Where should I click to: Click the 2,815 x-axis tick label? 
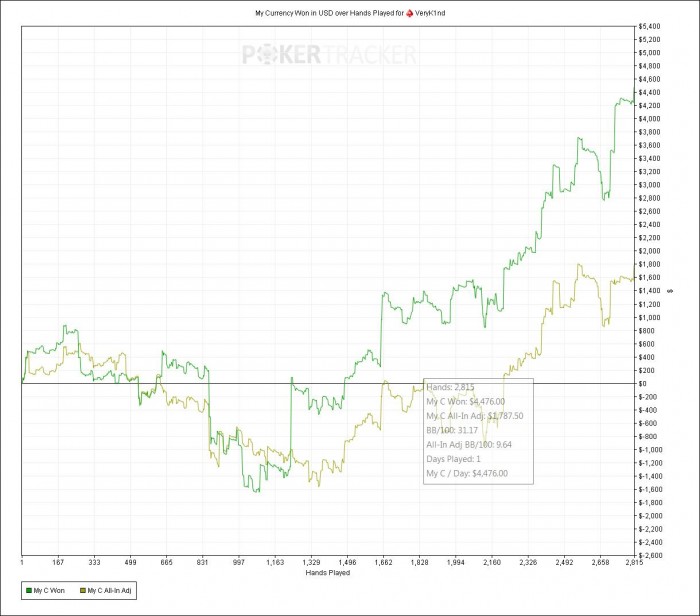point(634,562)
